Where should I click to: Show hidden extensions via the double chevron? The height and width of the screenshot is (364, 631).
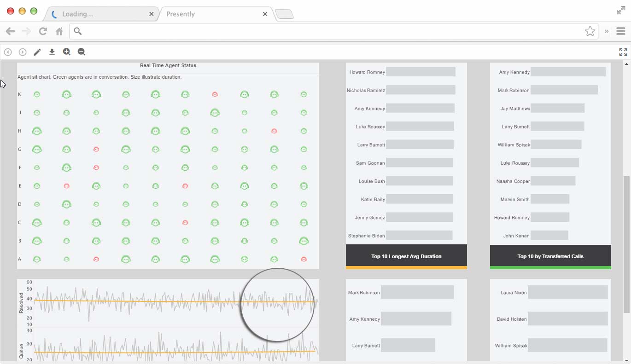[x=607, y=31]
